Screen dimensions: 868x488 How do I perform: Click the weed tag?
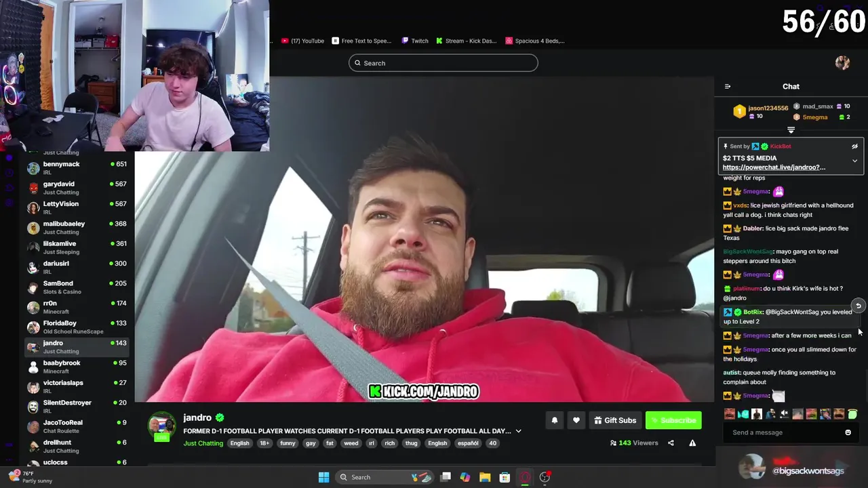pyautogui.click(x=351, y=443)
